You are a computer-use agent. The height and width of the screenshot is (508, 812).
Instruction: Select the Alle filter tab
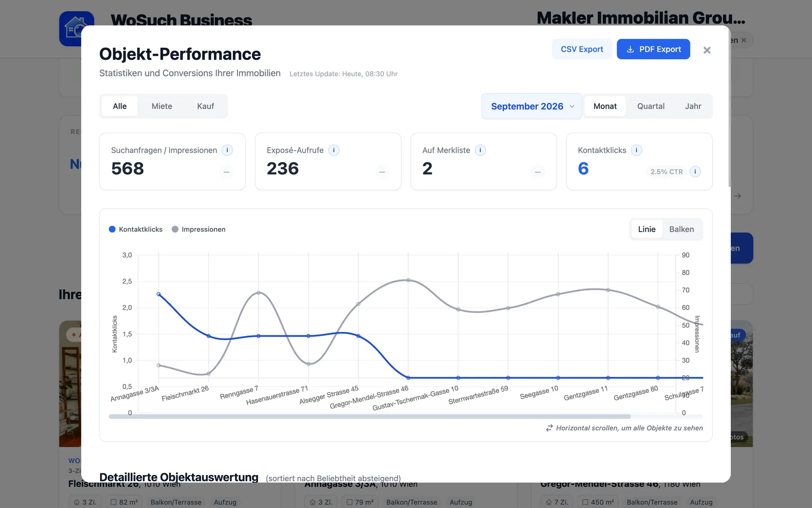(120, 106)
